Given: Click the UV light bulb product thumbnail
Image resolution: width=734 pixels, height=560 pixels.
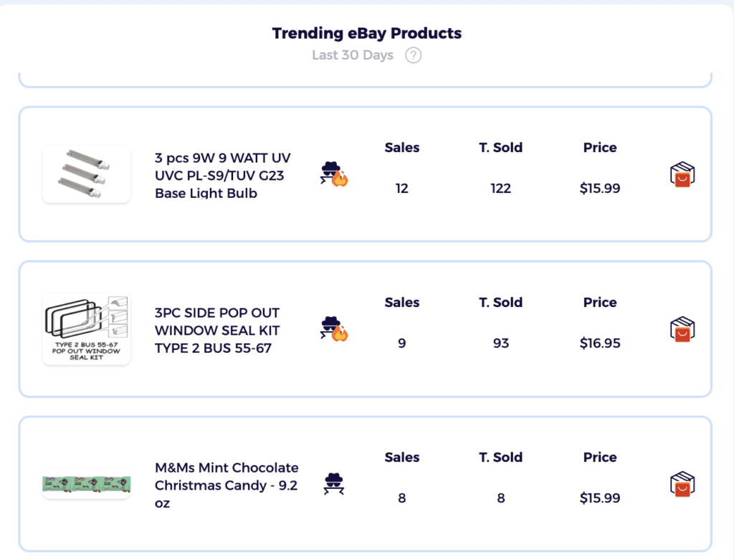Looking at the screenshot, I should [x=86, y=174].
